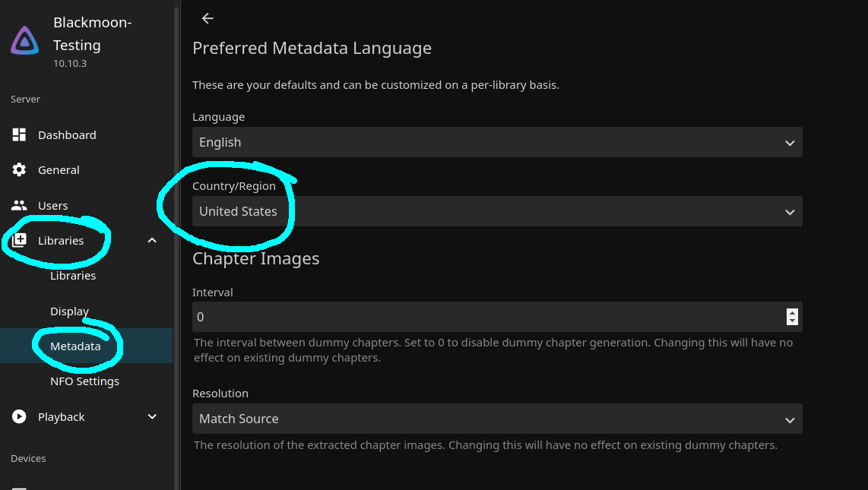Click the back arrow icon

pyautogui.click(x=207, y=18)
